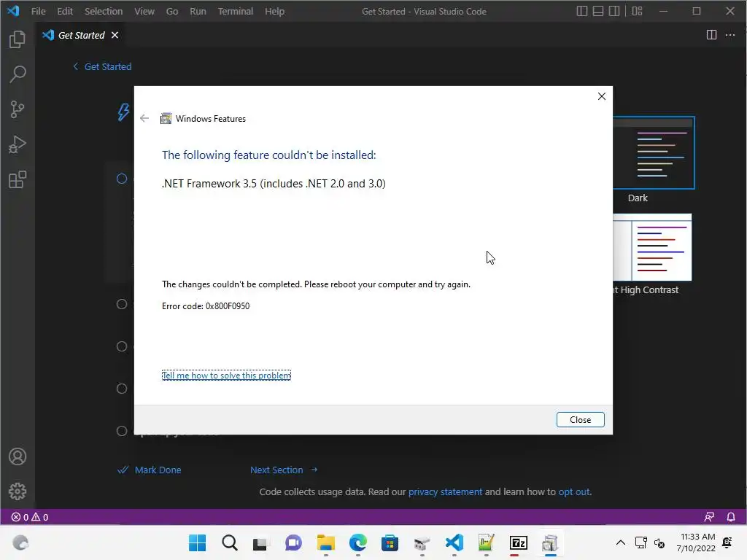Open the Accounts menu icon
The image size is (747, 560).
point(18,456)
